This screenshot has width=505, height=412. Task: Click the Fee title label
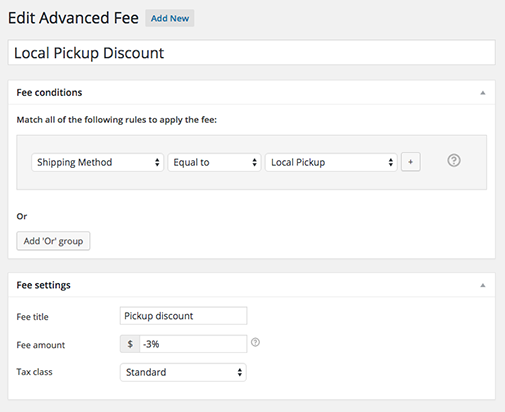click(x=32, y=317)
